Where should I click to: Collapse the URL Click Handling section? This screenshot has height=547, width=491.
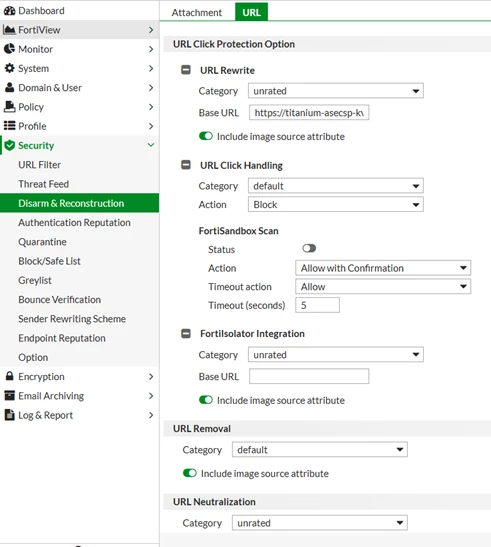point(186,165)
